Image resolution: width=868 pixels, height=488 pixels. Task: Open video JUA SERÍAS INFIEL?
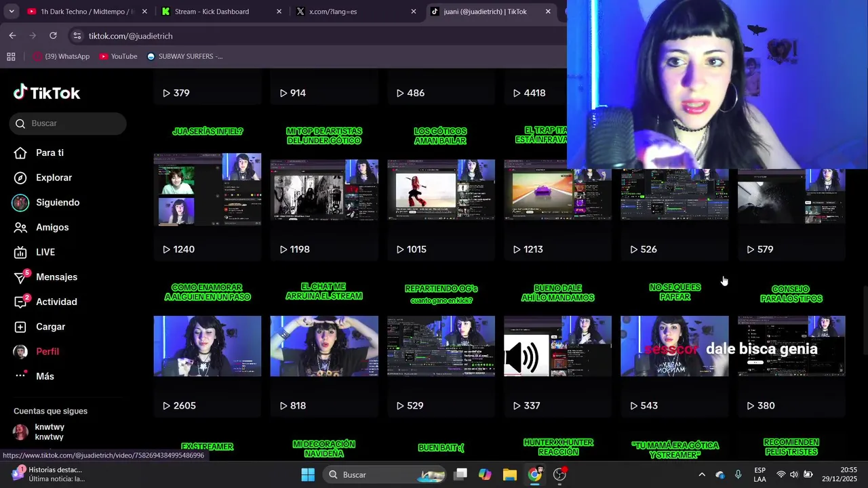pos(208,189)
